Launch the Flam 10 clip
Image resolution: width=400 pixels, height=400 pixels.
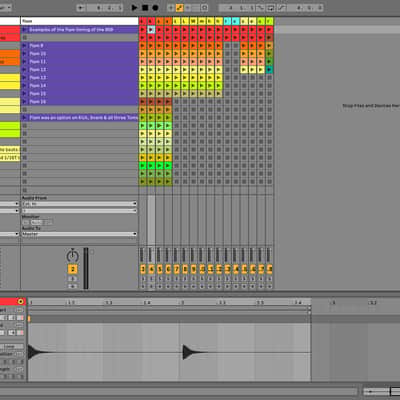point(25,53)
